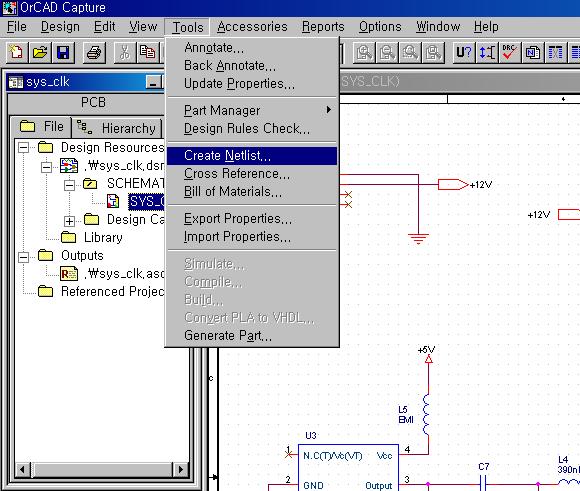Viewport: 580px width, 491px height.
Task: Click the Print toolbar icon
Action: tap(94, 52)
